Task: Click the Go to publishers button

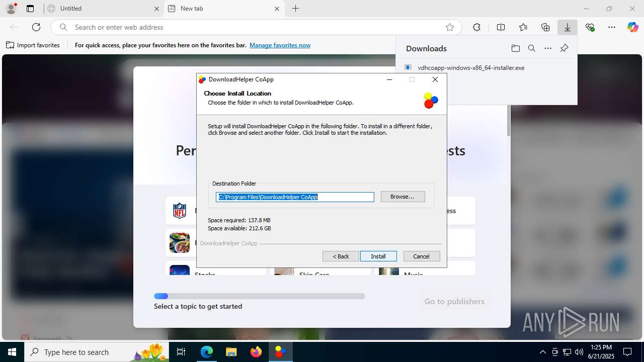Action: tap(454, 301)
